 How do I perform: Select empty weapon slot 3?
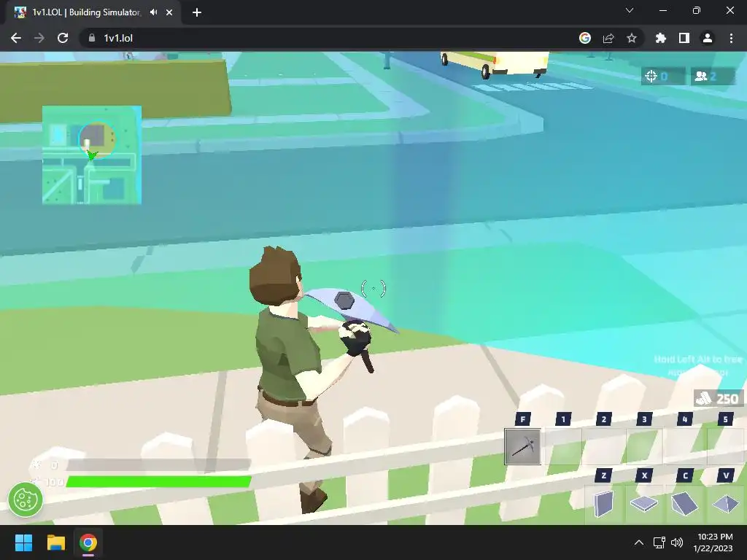click(644, 446)
